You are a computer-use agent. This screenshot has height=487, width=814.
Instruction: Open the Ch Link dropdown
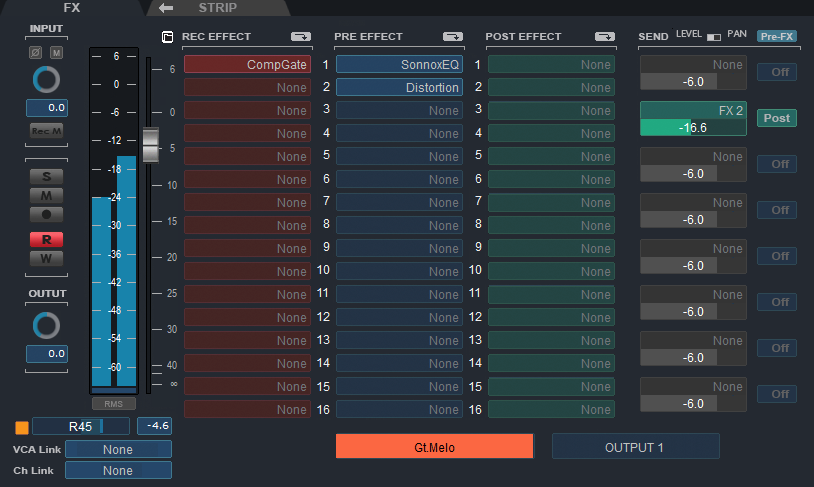point(118,470)
